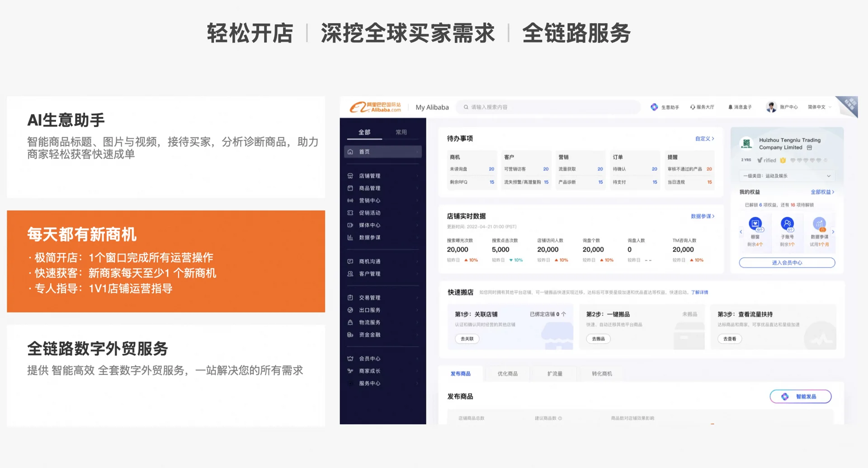
Task: Click the shop icon beside Company Limited
Action: tap(809, 147)
